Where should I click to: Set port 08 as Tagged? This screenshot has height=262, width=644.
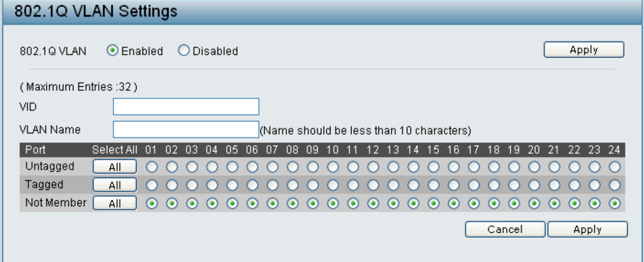[x=292, y=185]
